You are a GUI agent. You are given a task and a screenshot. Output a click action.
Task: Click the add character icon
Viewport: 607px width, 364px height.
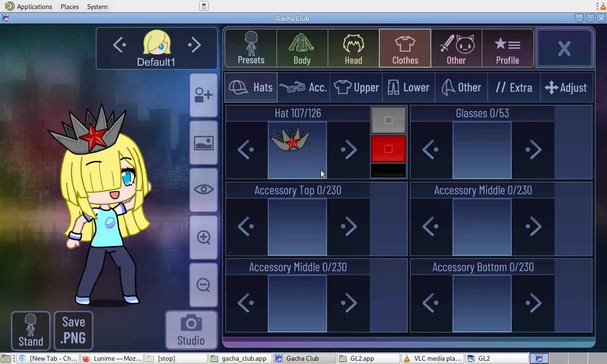(x=203, y=95)
